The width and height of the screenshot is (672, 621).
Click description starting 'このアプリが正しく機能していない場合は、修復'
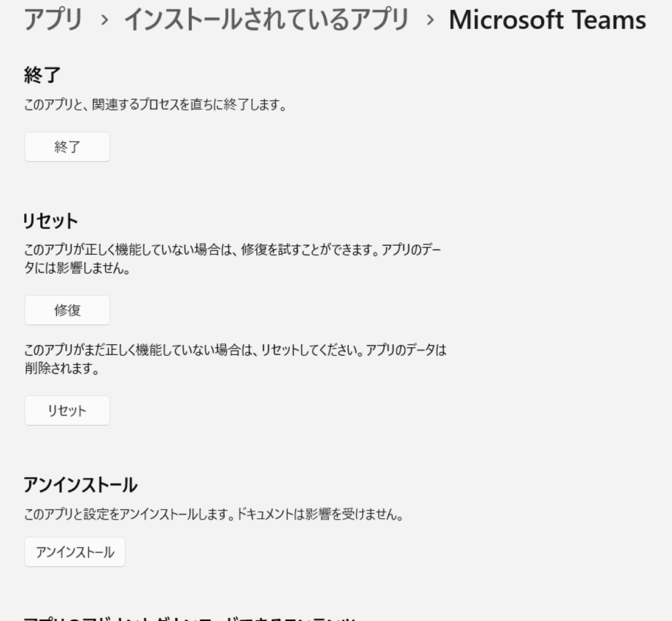click(x=233, y=258)
